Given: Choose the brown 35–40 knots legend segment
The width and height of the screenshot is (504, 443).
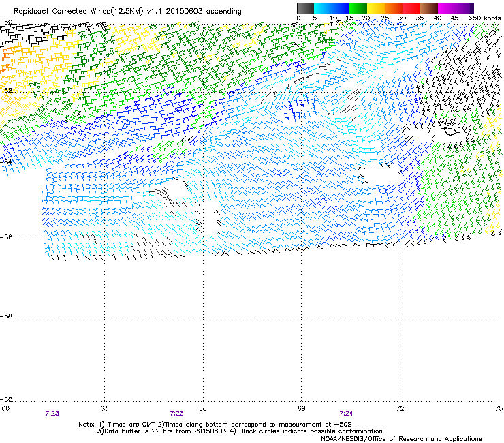Looking at the screenshot, I should [x=429, y=8].
